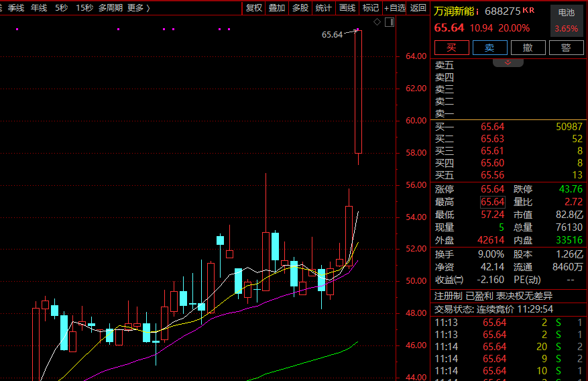Click the 警 alert button
This screenshot has height=381, width=588.
click(566, 48)
